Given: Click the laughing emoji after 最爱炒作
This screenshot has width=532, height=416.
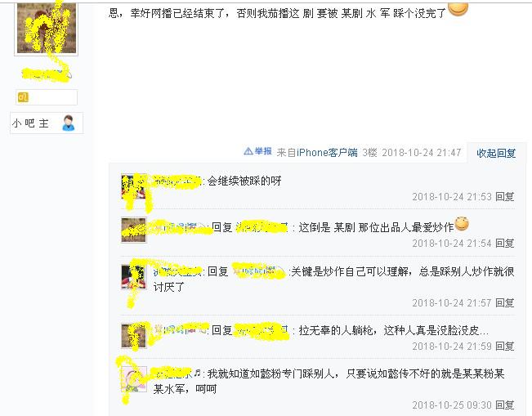Looking at the screenshot, I should pyautogui.click(x=462, y=224).
